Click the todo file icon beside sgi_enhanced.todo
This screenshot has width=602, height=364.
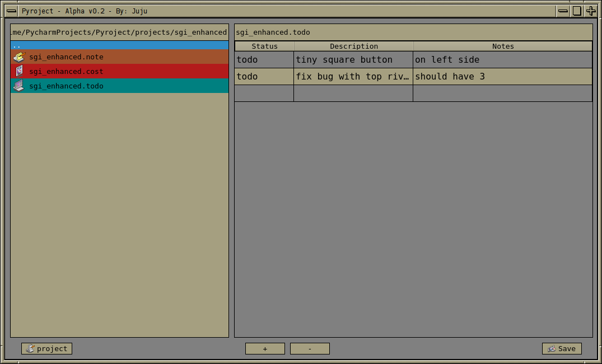[x=19, y=86]
